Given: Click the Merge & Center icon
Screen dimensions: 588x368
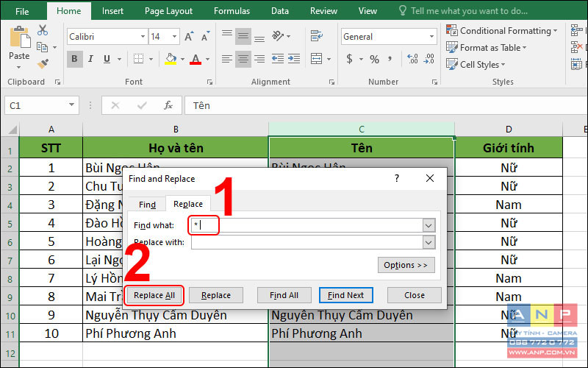Looking at the screenshot, I should [317, 59].
